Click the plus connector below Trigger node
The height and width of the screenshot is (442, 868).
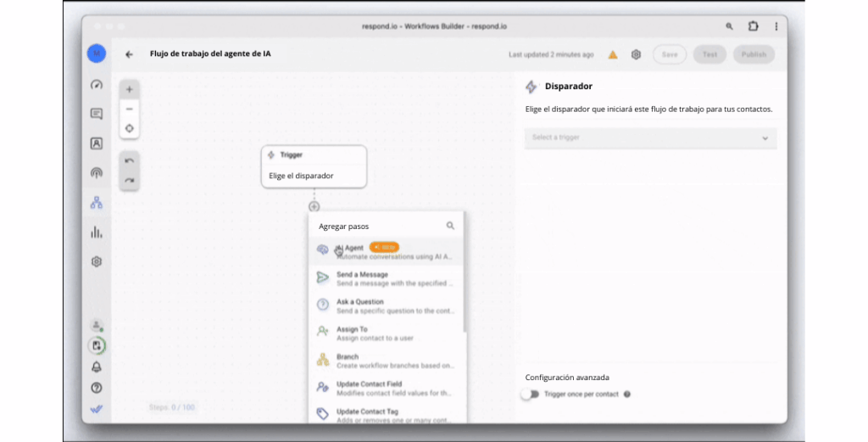314,206
